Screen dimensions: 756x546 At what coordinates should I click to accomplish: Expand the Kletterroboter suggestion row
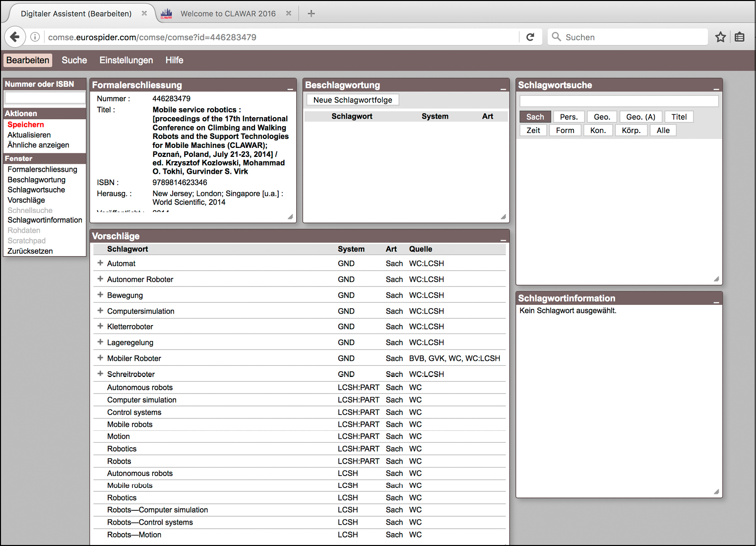(100, 326)
